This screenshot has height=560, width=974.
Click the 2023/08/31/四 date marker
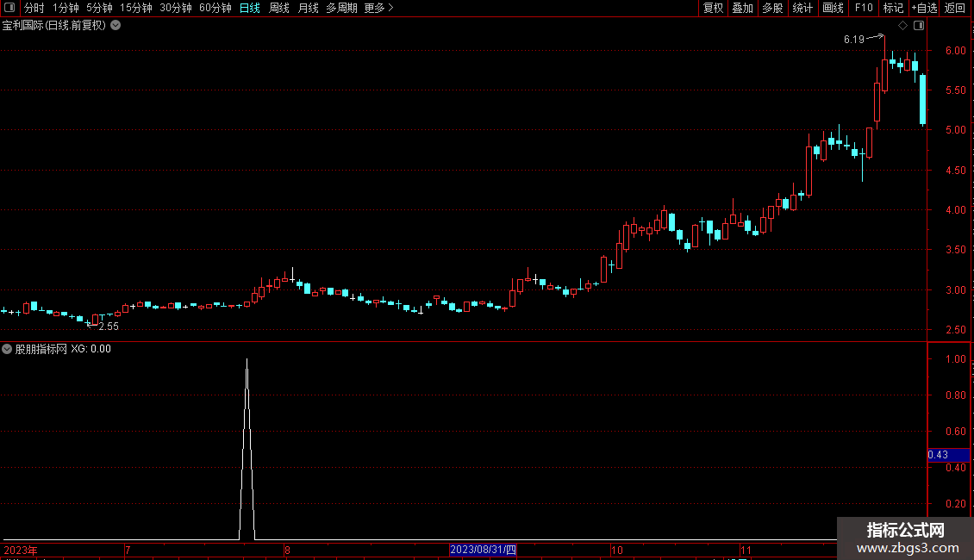pos(483,550)
